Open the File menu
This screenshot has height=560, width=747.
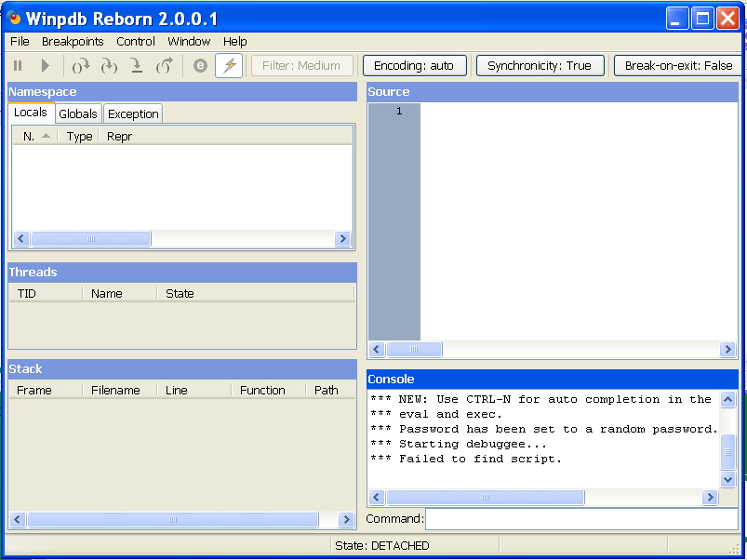click(20, 41)
